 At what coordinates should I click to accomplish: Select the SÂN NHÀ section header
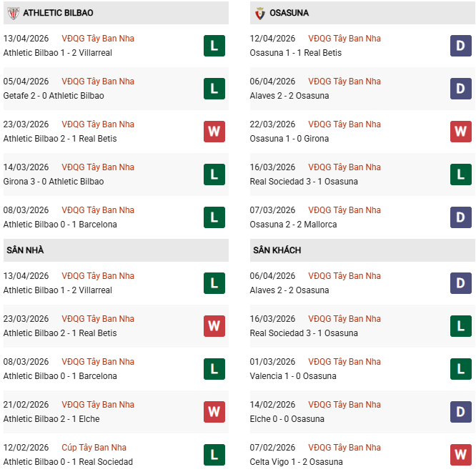point(26,250)
